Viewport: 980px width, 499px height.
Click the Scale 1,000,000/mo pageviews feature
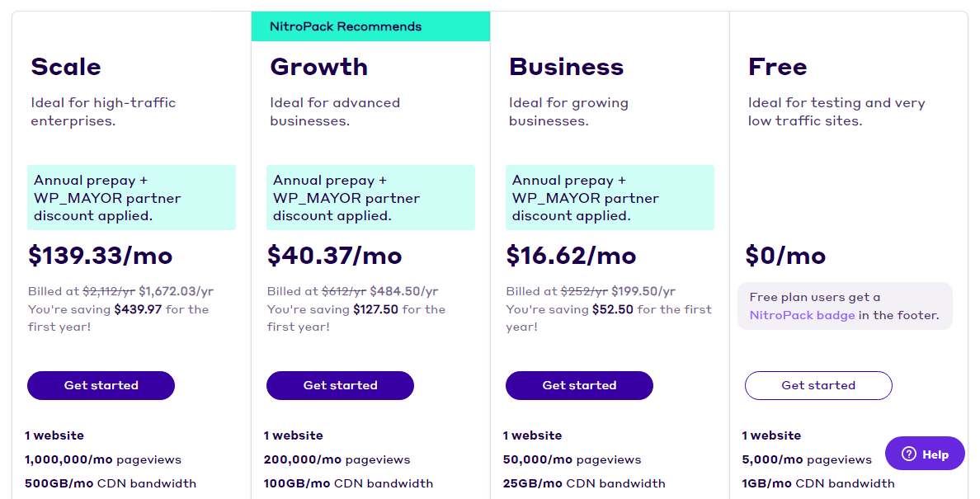103,459
